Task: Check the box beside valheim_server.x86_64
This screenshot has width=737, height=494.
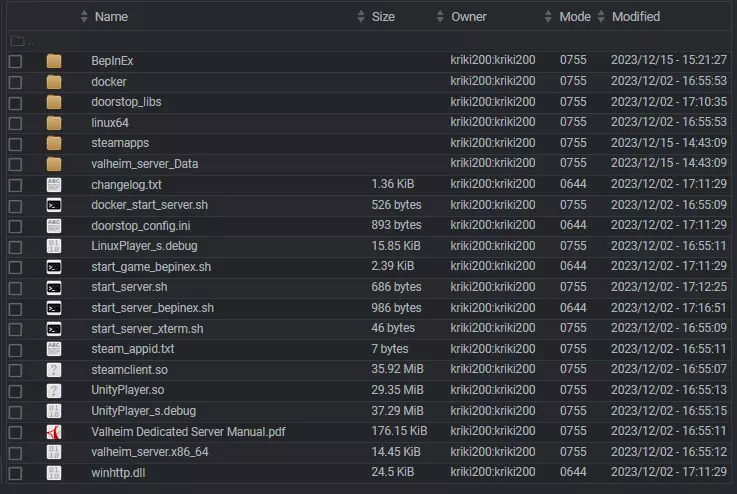Action: 15,452
